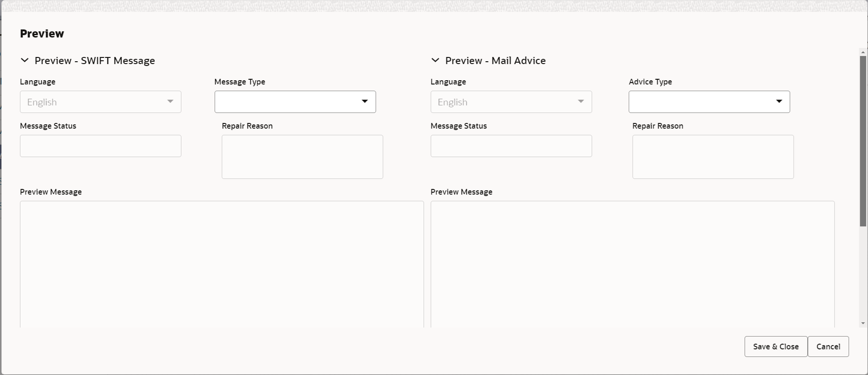
Task: Click the SWIFT Message Status input field
Action: 101,146
